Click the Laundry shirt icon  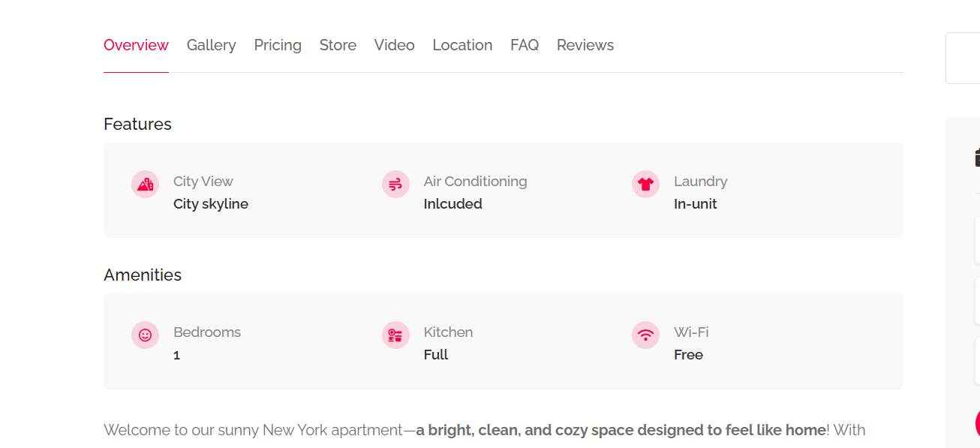click(x=645, y=184)
